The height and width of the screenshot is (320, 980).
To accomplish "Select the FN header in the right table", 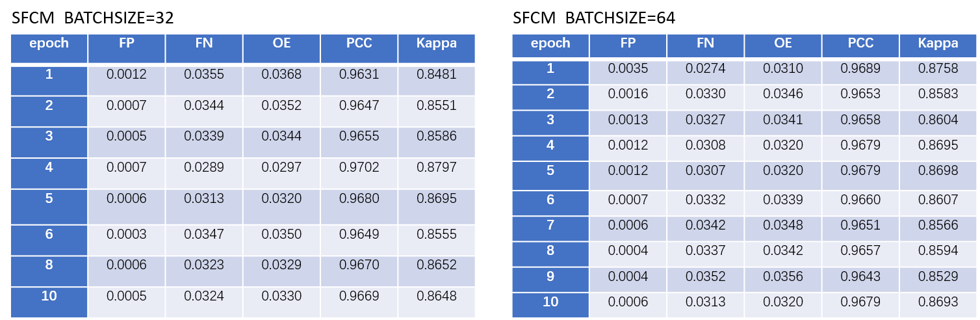I will [705, 44].
